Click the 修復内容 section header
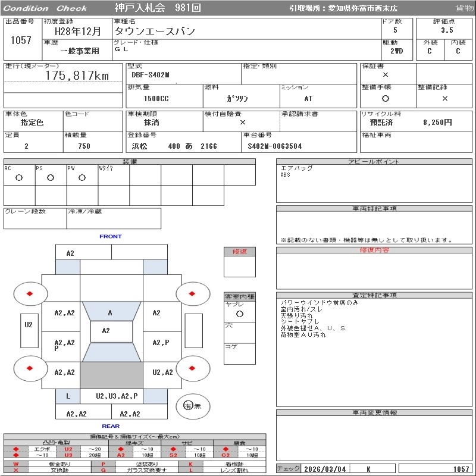Image resolution: width=476 pixels, height=476 pixels. pos(375,250)
